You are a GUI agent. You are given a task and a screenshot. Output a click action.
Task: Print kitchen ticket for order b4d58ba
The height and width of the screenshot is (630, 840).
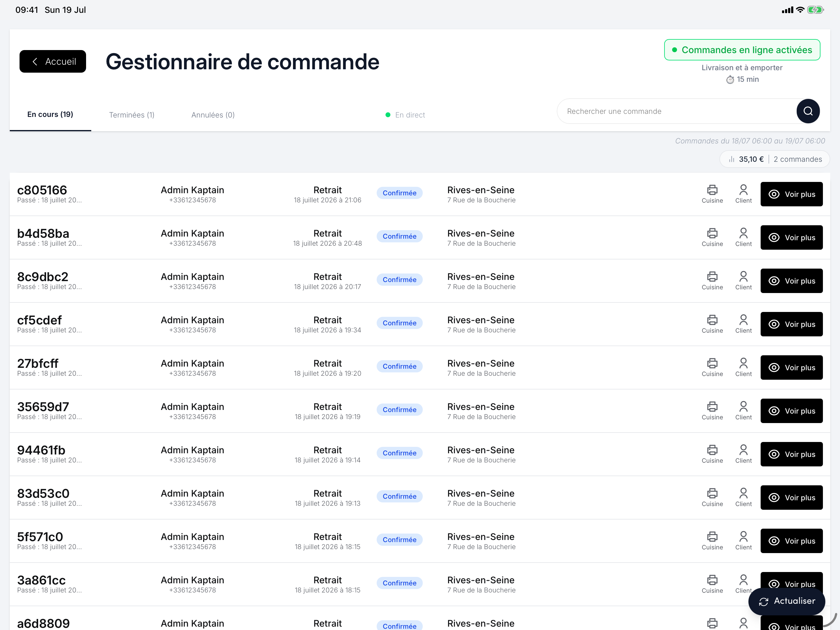point(712,237)
